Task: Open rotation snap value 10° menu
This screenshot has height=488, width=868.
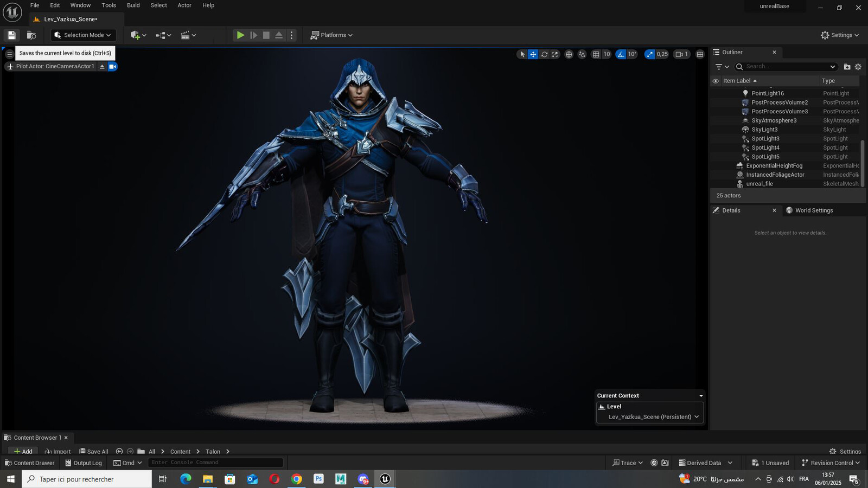Action: [632, 54]
